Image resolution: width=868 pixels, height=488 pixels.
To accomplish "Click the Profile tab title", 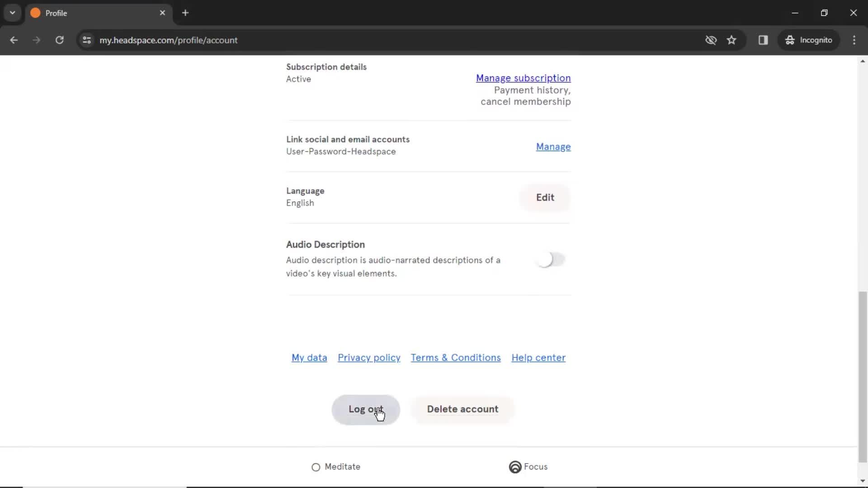I will [x=56, y=13].
